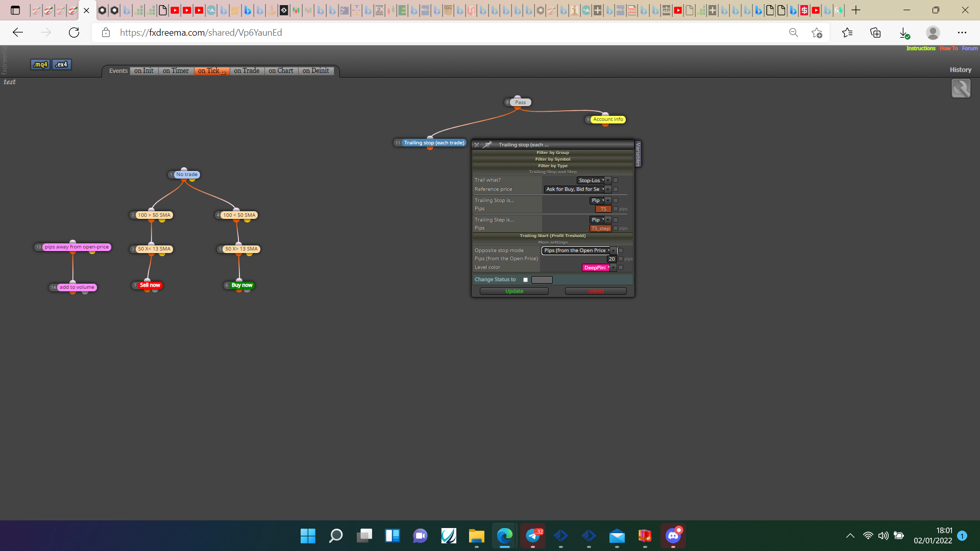Pin the Trailing stop settings panel
The height and width of the screenshot is (551, 980).
(487, 145)
